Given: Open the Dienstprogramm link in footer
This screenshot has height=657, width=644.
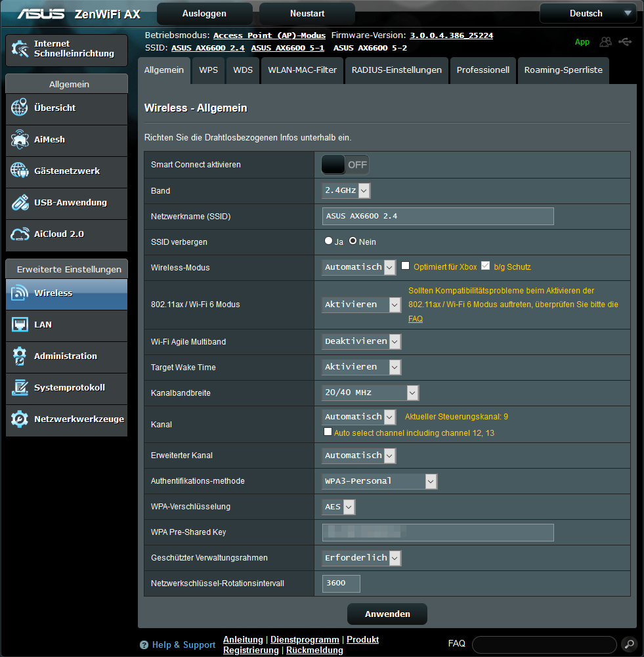Looking at the screenshot, I should 305,640.
